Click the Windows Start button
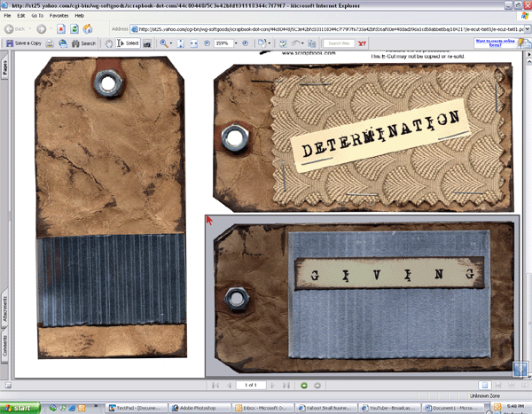This screenshot has height=414, width=532. (x=20, y=407)
